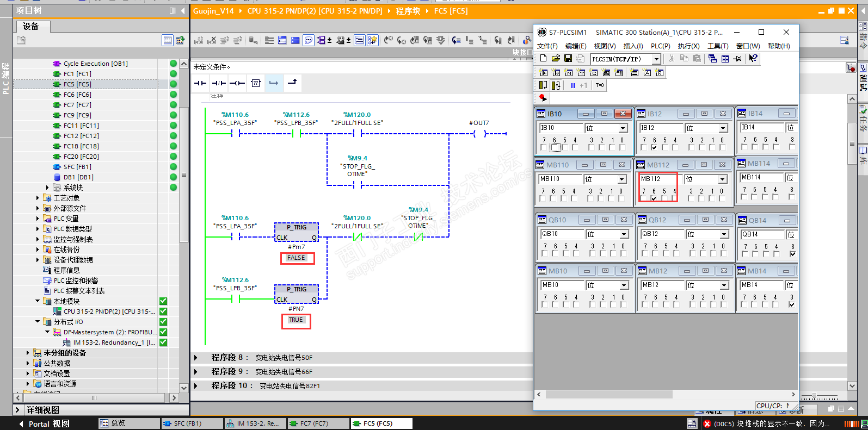Select FC12 [FC12] in project tree

coord(81,136)
